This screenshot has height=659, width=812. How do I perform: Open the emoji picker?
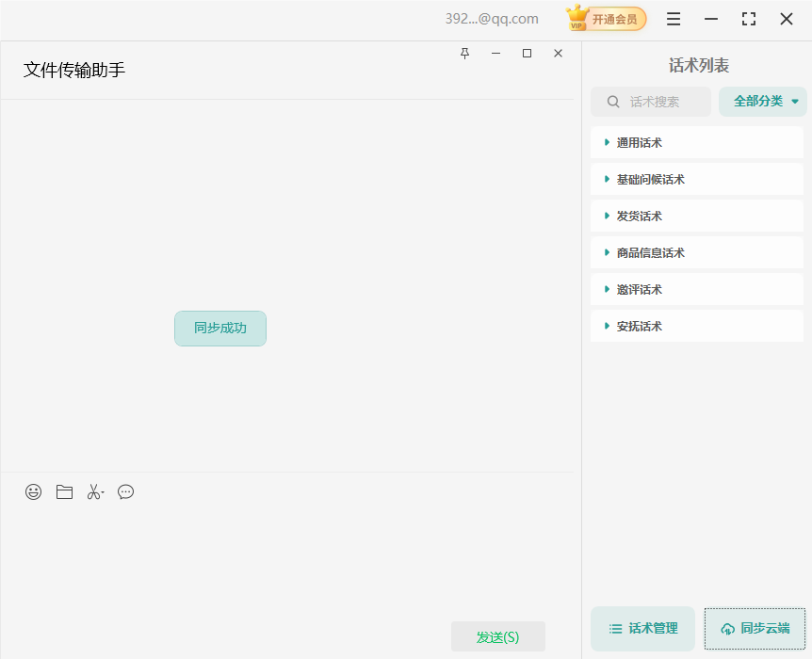click(x=33, y=491)
